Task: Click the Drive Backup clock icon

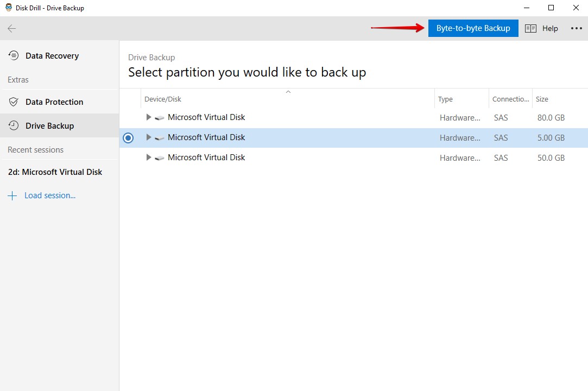Action: coord(14,125)
